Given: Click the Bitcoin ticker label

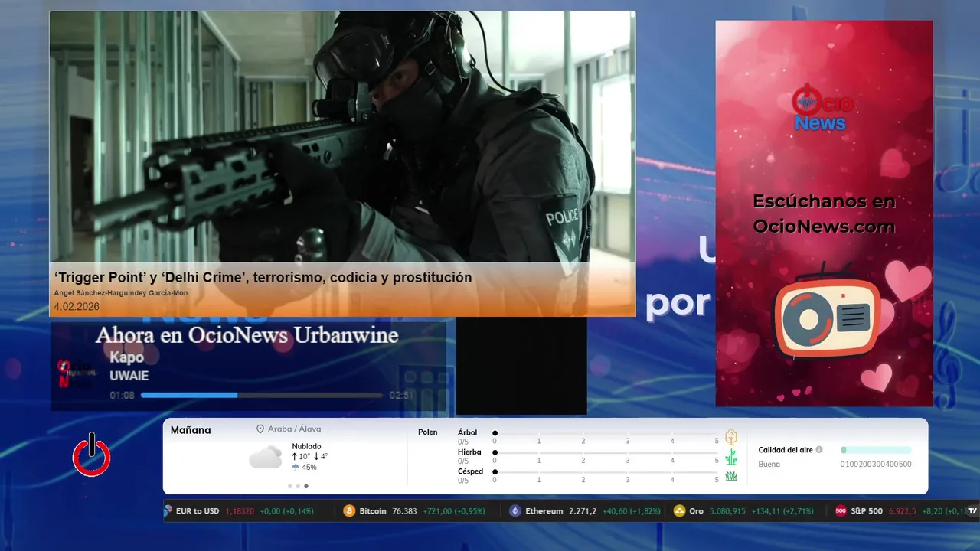Looking at the screenshot, I should pyautogui.click(x=373, y=511).
